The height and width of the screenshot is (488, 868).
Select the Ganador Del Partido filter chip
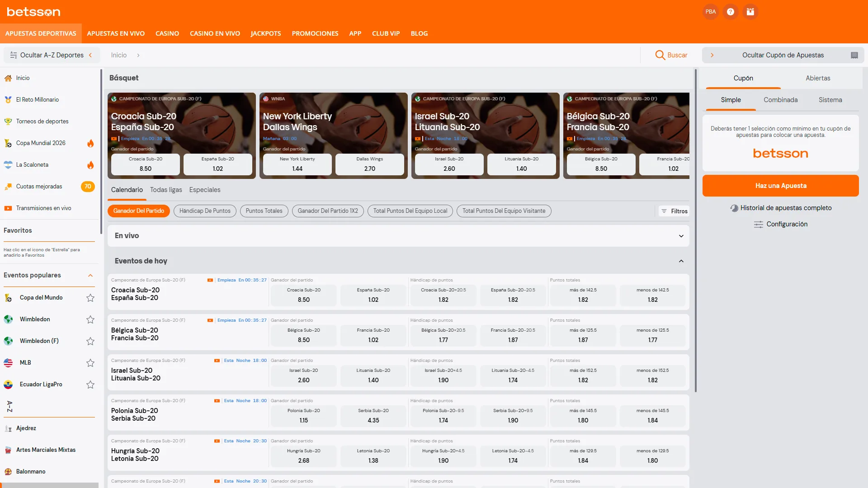point(139,211)
